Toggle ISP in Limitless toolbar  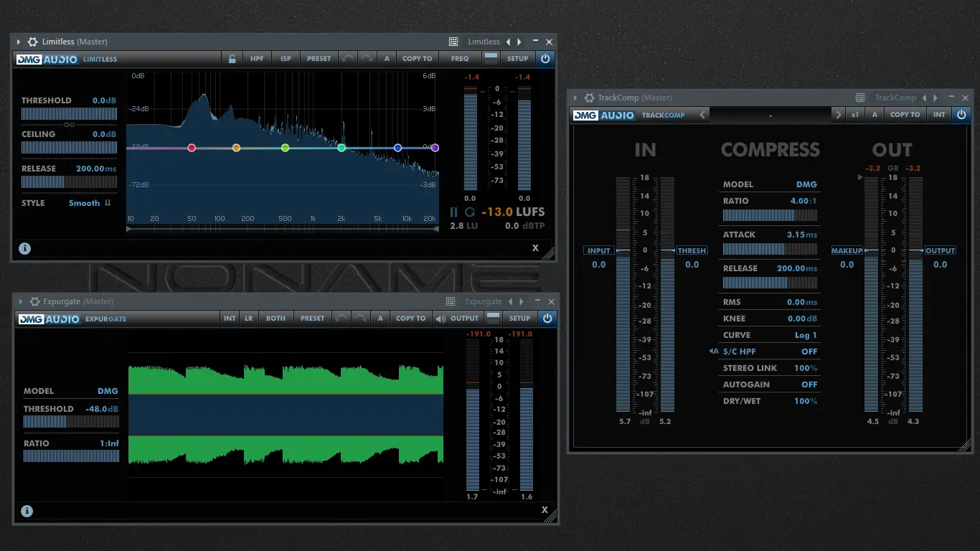286,59
